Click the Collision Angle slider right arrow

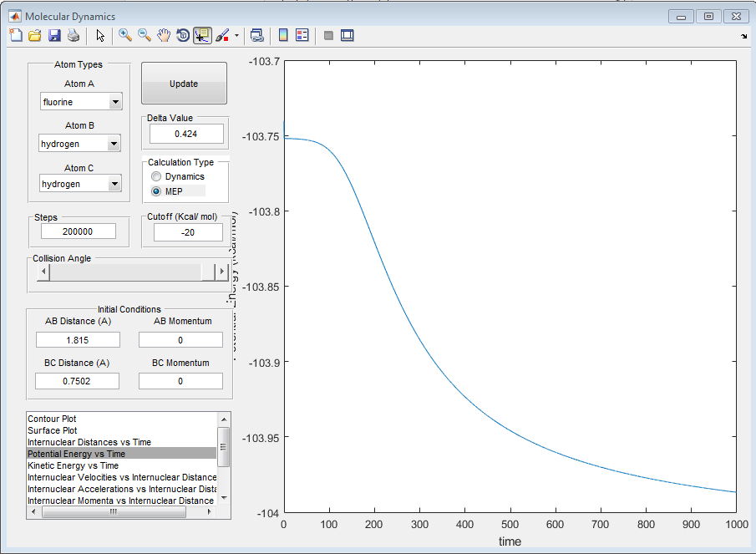221,272
